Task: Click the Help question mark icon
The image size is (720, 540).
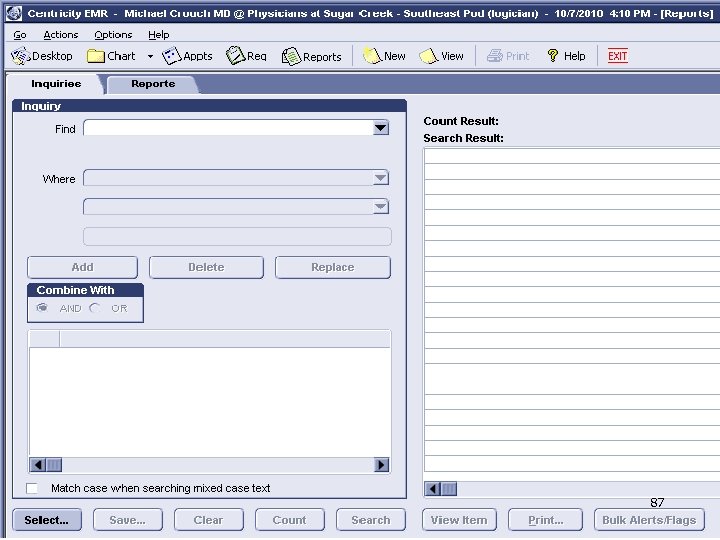Action: (x=553, y=56)
